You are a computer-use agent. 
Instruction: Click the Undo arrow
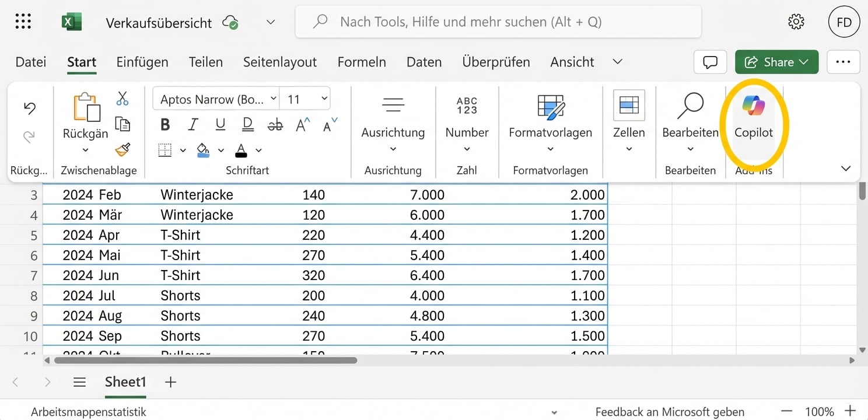click(x=29, y=108)
